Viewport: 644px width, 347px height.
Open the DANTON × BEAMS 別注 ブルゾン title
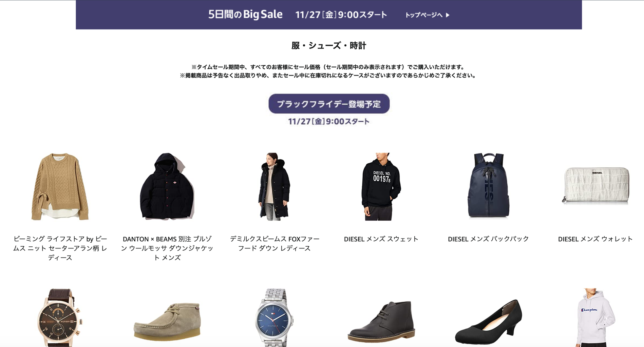[167, 248]
